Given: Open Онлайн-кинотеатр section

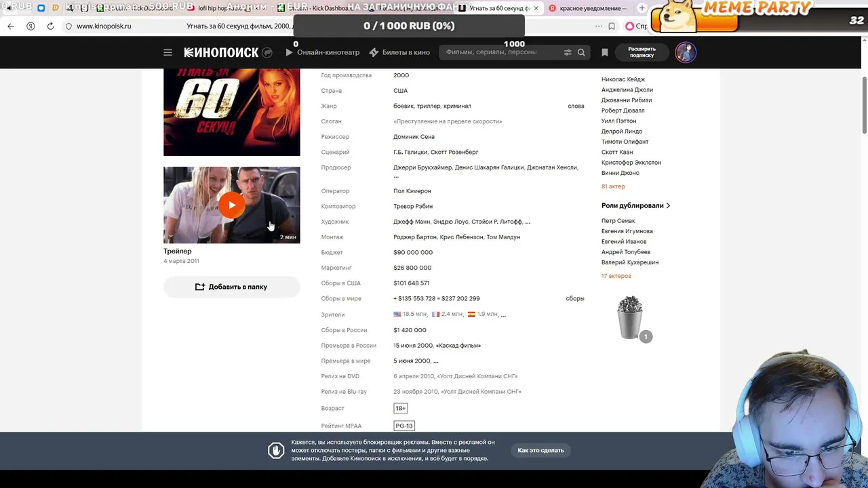Looking at the screenshot, I should pos(322,52).
